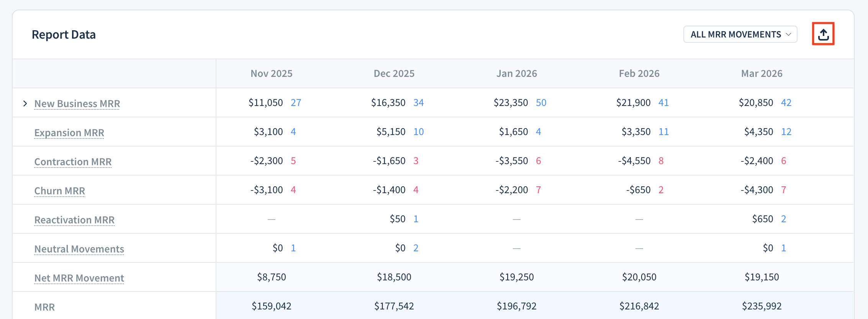Click the $20,050 Net MRR Movement value
The width and height of the screenshot is (868, 319).
click(x=639, y=277)
